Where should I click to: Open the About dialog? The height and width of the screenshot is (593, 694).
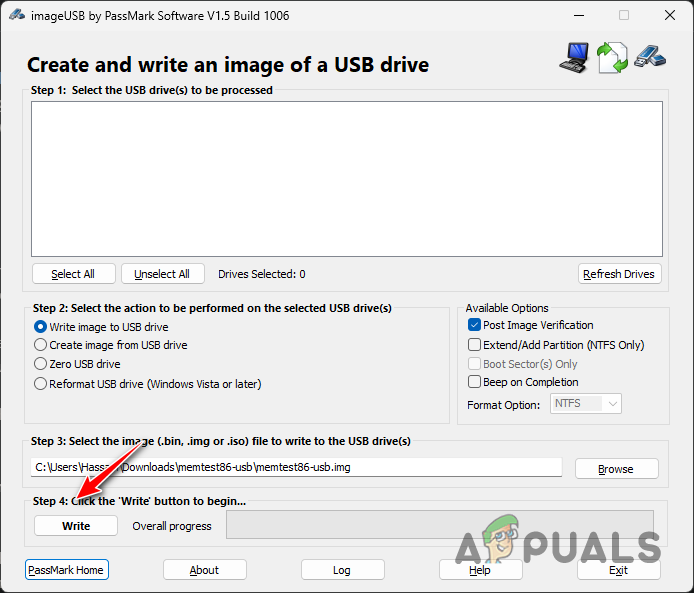pyautogui.click(x=204, y=570)
